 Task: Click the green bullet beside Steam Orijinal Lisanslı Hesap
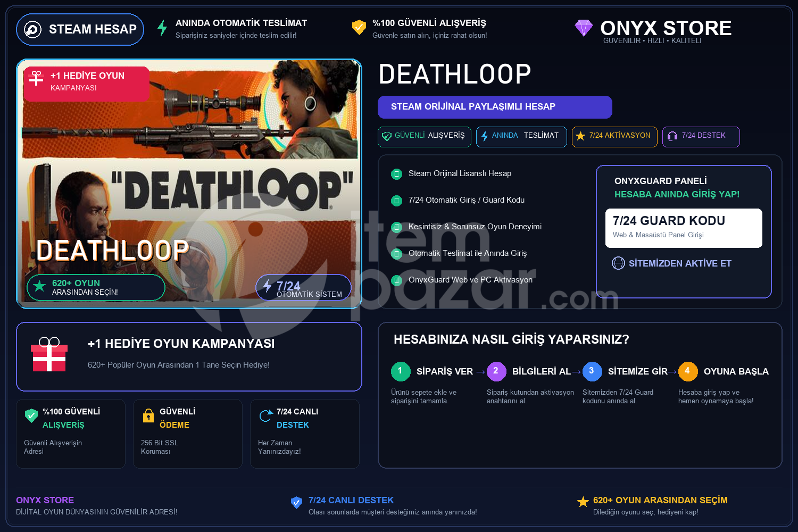click(396, 174)
